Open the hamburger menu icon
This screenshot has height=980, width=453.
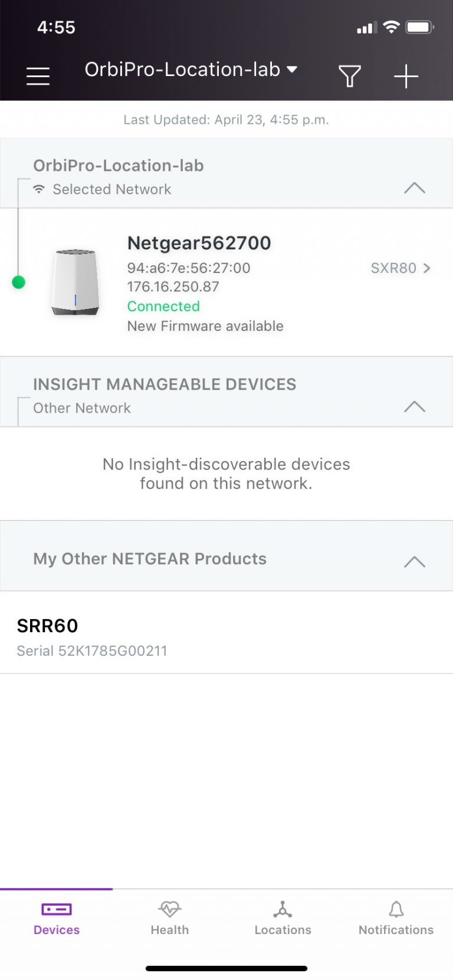[x=38, y=76]
